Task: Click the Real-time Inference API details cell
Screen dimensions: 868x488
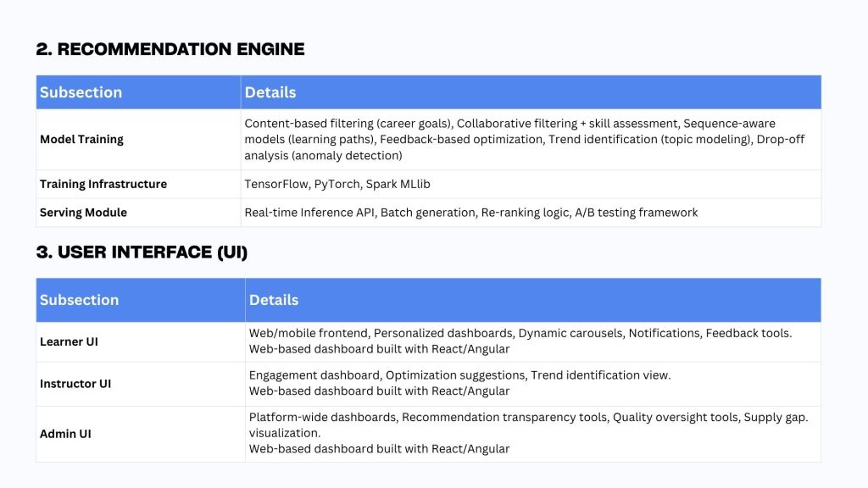Action: coord(470,213)
